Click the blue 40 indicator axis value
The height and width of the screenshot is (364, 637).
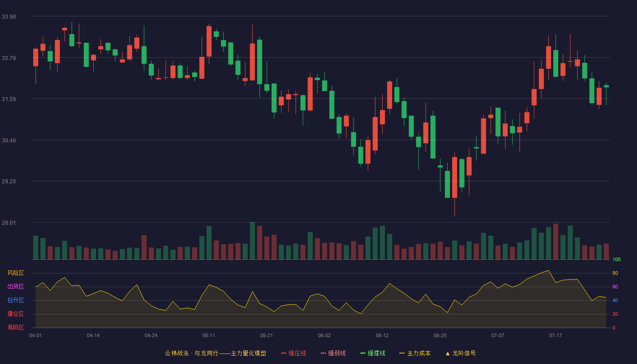point(615,301)
